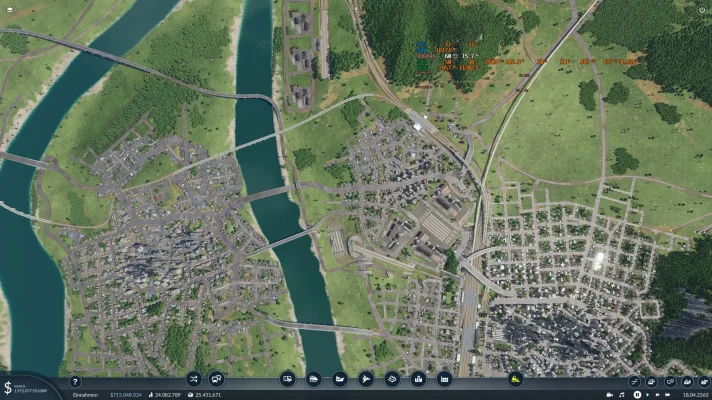This screenshot has height=400, width=712.
Task: Open the help question mark button
Action: [x=75, y=382]
